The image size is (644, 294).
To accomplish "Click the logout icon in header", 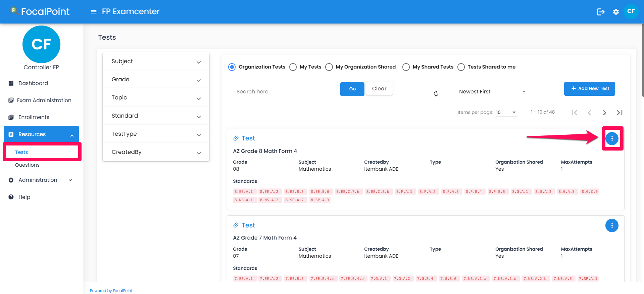I will (x=601, y=12).
